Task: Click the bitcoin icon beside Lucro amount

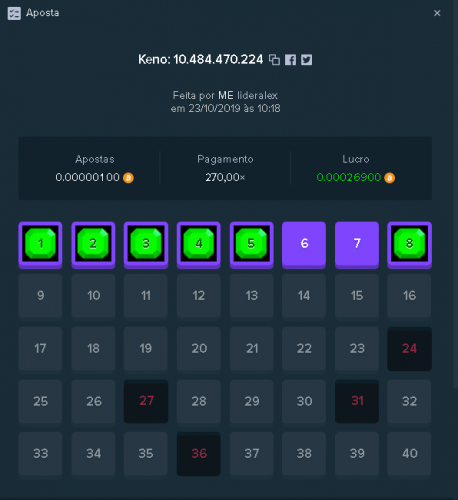Action: tap(389, 178)
